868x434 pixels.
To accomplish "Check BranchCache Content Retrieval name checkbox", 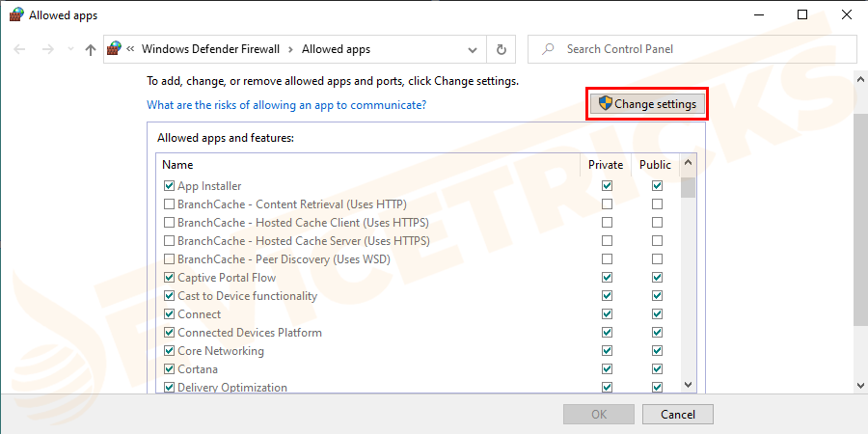I will click(x=170, y=204).
